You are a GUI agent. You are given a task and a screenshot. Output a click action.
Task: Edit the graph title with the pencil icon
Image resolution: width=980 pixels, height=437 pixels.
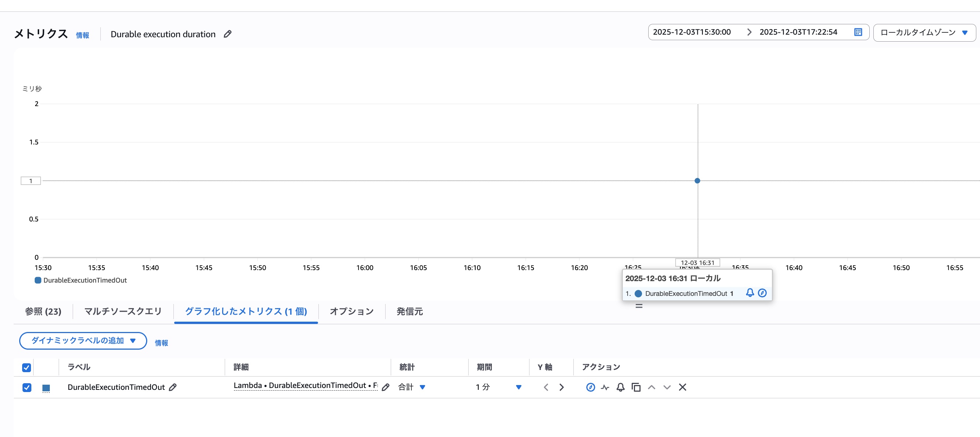tap(228, 34)
